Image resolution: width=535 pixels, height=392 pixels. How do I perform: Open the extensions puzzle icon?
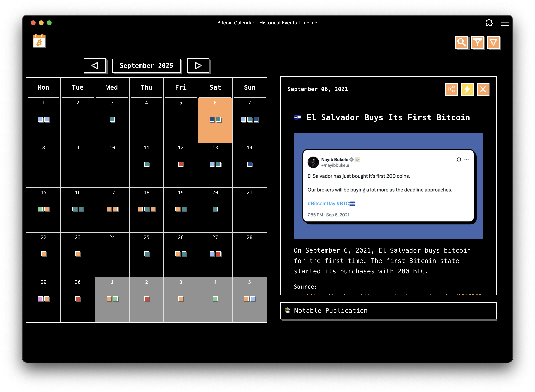coord(489,23)
